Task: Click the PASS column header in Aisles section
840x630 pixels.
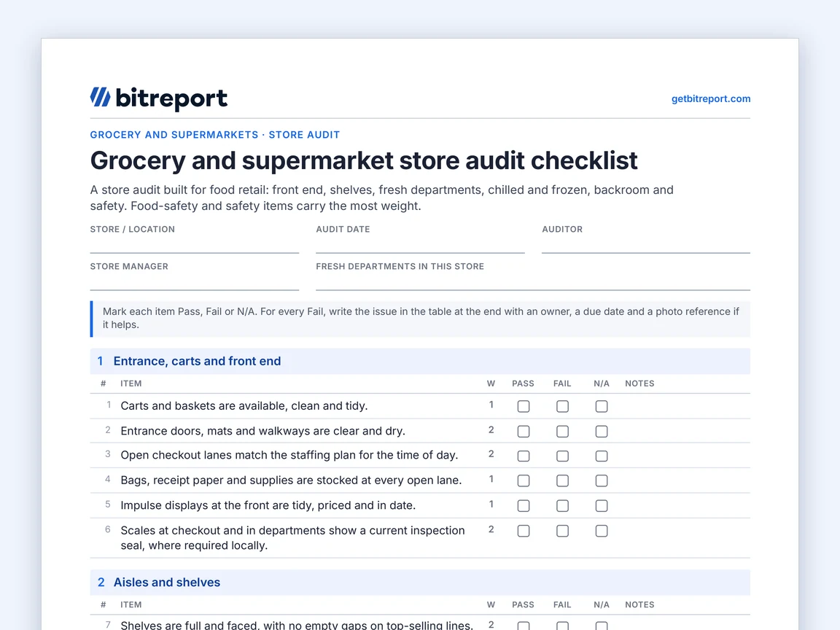Action: [x=523, y=604]
